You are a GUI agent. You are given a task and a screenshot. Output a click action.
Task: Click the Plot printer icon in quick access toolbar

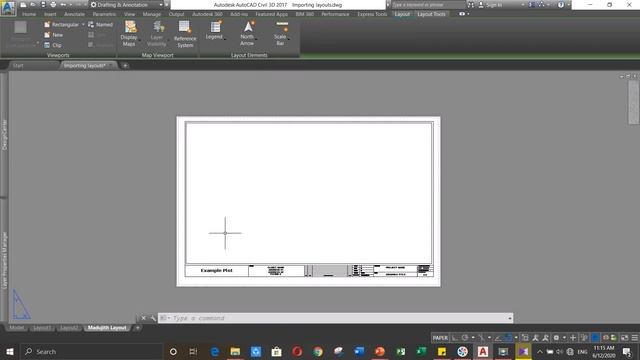click(53, 5)
